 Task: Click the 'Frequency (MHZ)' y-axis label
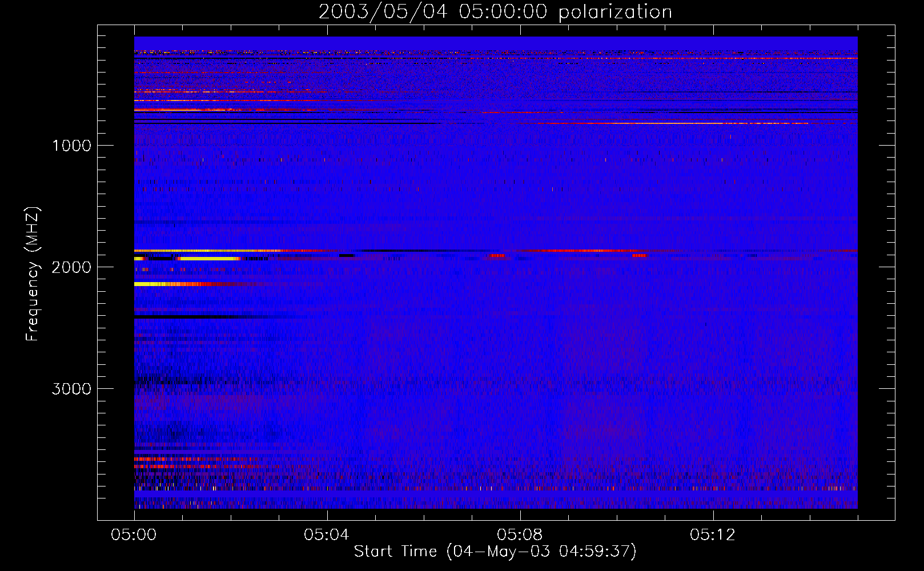[x=33, y=274]
